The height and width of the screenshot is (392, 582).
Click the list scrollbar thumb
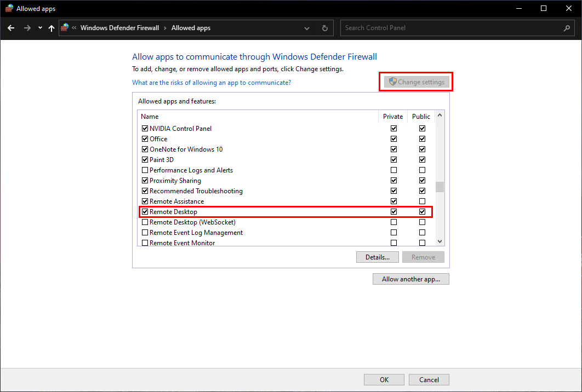point(440,187)
